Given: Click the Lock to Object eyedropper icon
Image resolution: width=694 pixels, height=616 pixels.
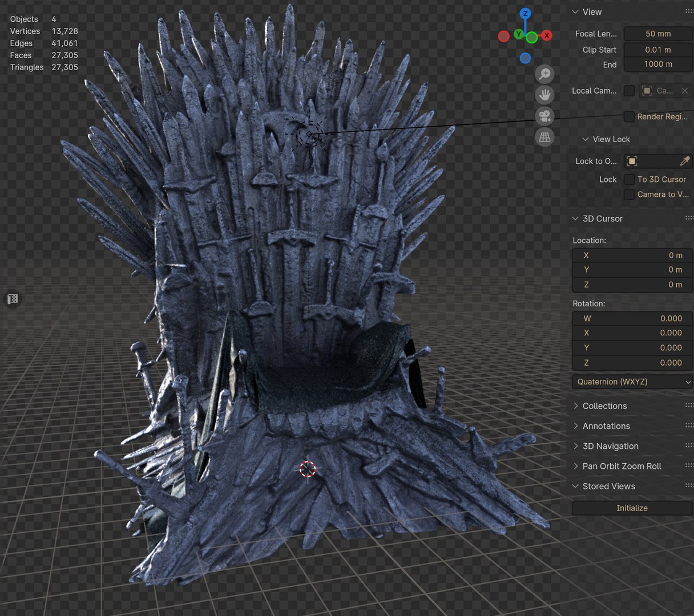Looking at the screenshot, I should tap(684, 161).
